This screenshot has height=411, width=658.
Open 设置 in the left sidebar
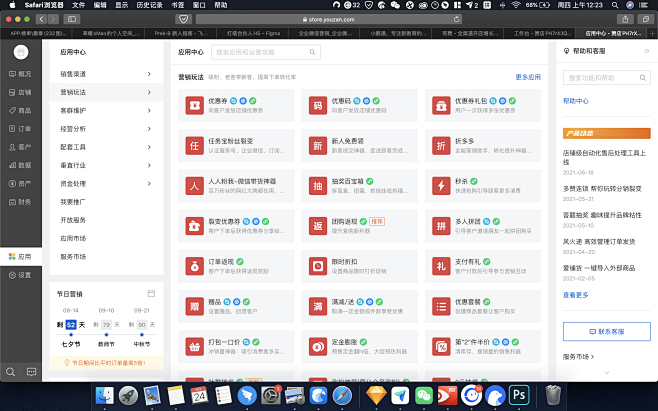(x=21, y=275)
